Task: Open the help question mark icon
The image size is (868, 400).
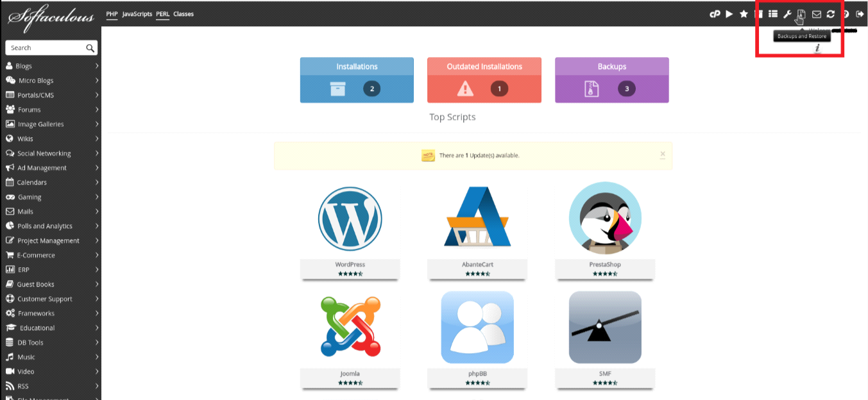Action: point(844,13)
